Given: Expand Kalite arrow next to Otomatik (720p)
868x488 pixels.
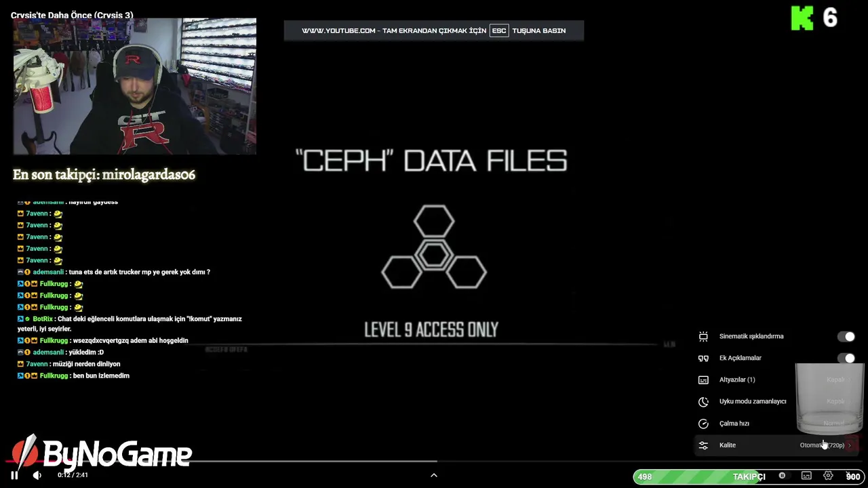Looking at the screenshot, I should coord(850,445).
